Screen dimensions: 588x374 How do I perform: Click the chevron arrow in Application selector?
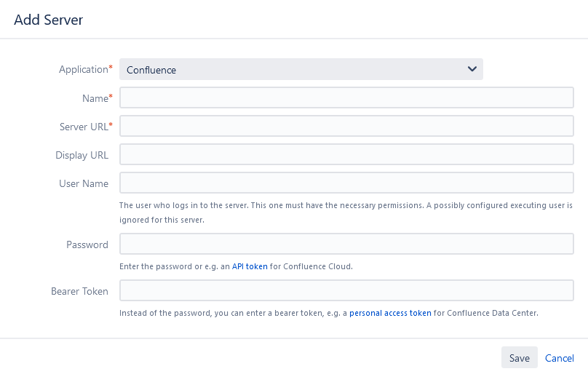(472, 69)
